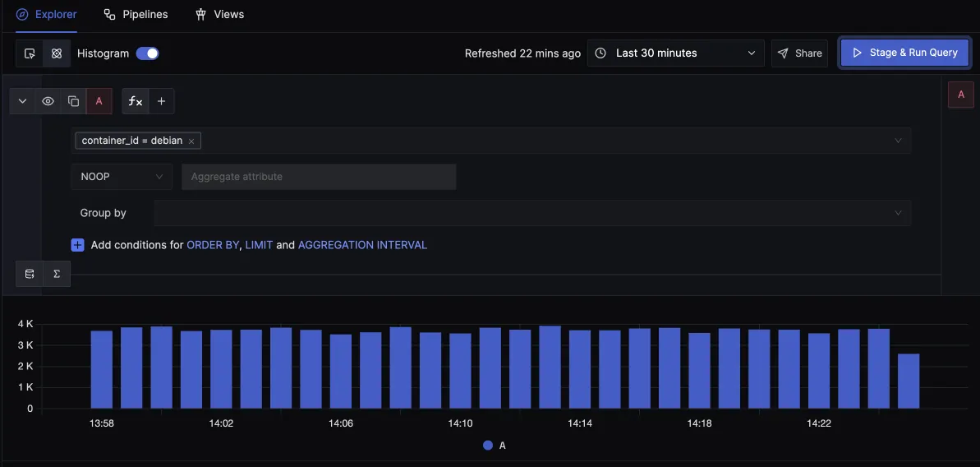The height and width of the screenshot is (467, 980).
Task: Click the clone query copy icon
Action: 74,101
